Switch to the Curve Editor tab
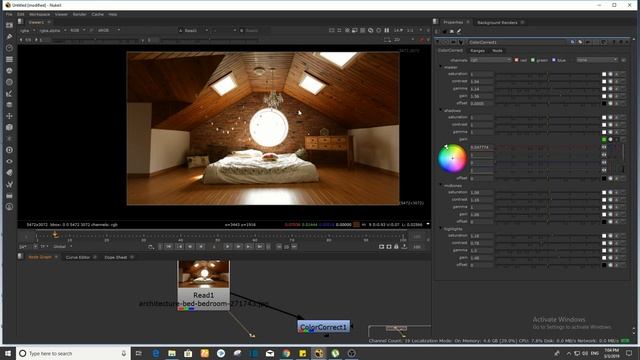Screen dimensions: 640x360 (78, 257)
